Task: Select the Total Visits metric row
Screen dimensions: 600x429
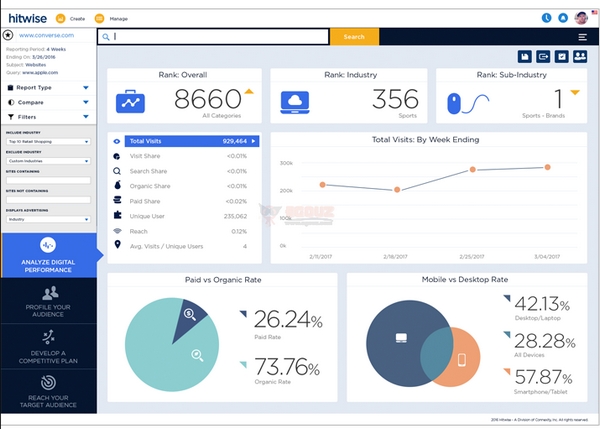Action: pyautogui.click(x=186, y=142)
